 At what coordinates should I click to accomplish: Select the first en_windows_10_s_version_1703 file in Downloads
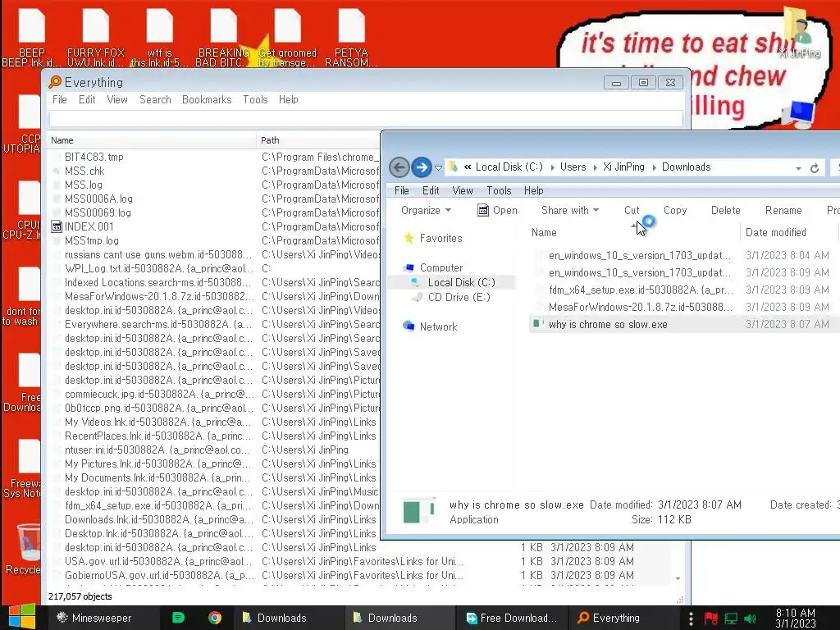pyautogui.click(x=639, y=256)
